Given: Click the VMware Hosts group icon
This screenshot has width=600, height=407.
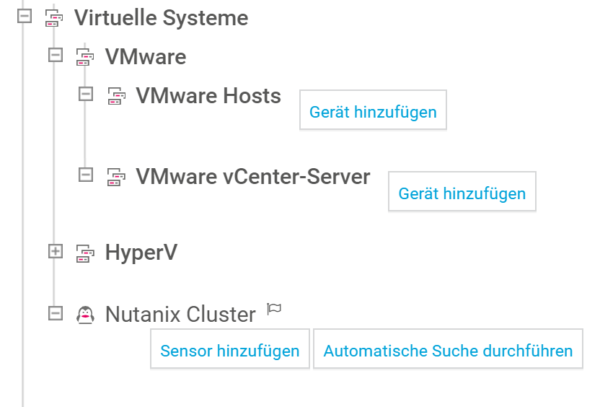Looking at the screenshot, I should 116,96.
